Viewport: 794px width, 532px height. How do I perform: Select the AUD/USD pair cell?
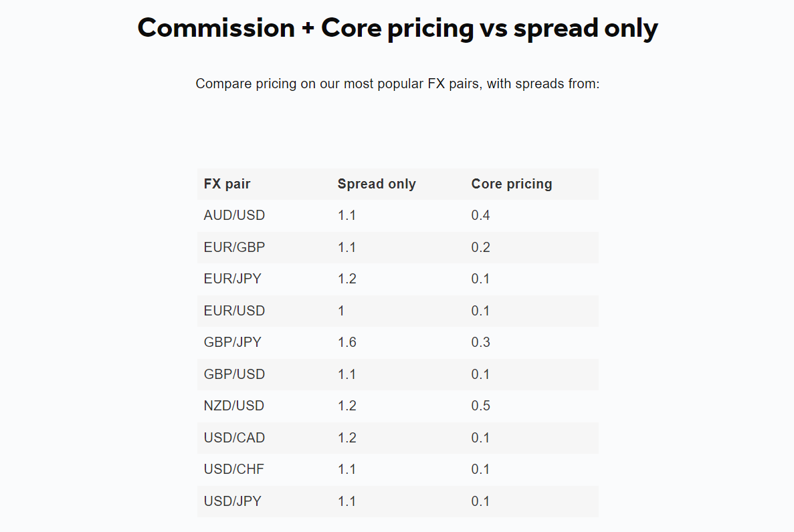pyautogui.click(x=234, y=215)
